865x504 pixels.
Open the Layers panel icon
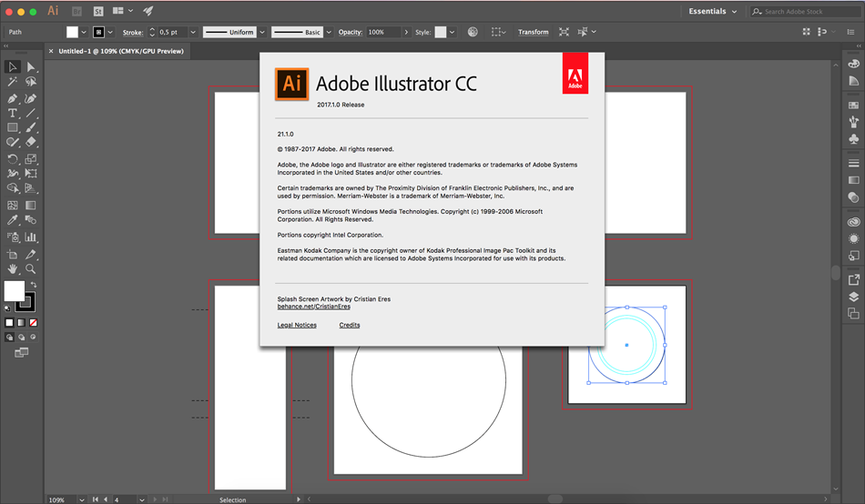(853, 297)
